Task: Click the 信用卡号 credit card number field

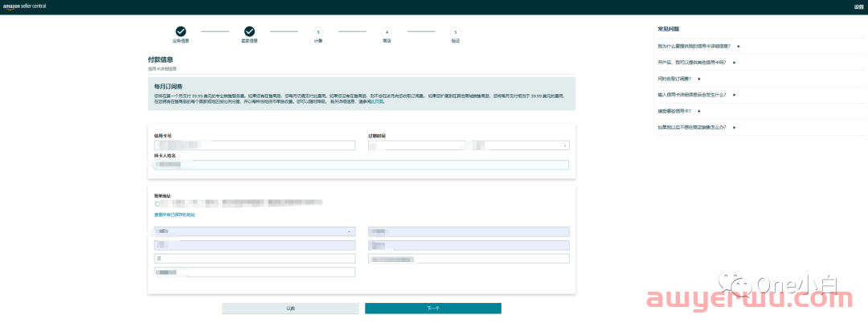Action: tap(255, 145)
